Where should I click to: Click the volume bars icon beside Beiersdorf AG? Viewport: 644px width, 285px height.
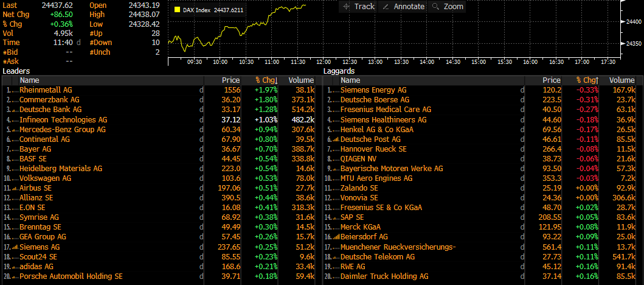(x=336, y=237)
